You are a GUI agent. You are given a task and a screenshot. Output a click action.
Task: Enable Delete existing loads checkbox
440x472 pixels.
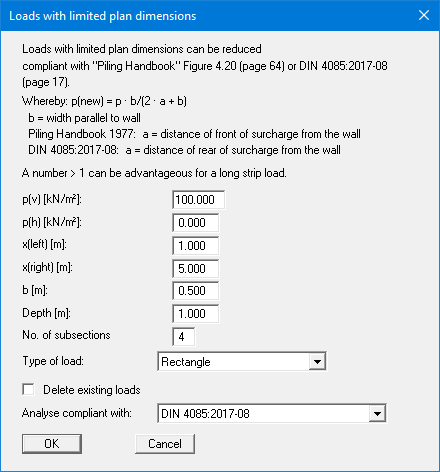pyautogui.click(x=28, y=389)
